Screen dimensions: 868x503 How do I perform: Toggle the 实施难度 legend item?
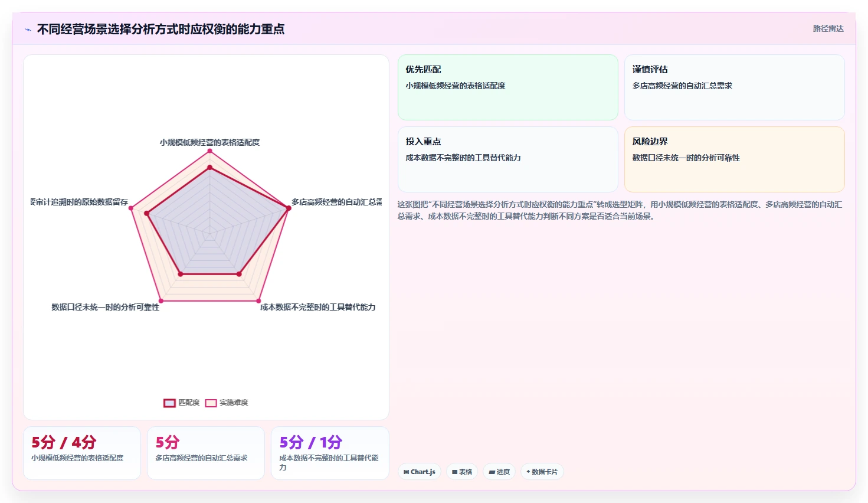pos(227,403)
